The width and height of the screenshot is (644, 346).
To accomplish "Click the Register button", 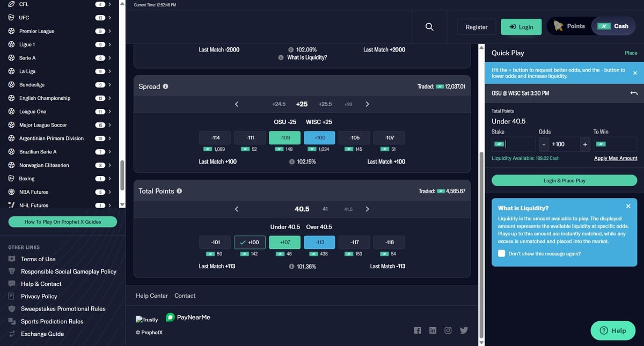I will coord(477,27).
